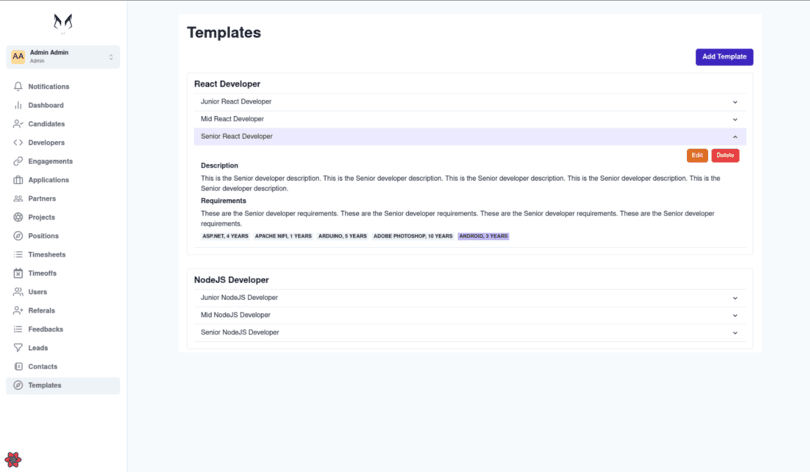Click the red Delete button

point(725,155)
